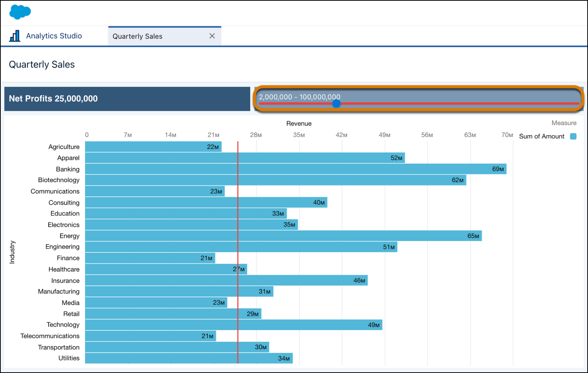588x373 pixels.
Task: Click the Healthcare industry label
Action: click(64, 269)
